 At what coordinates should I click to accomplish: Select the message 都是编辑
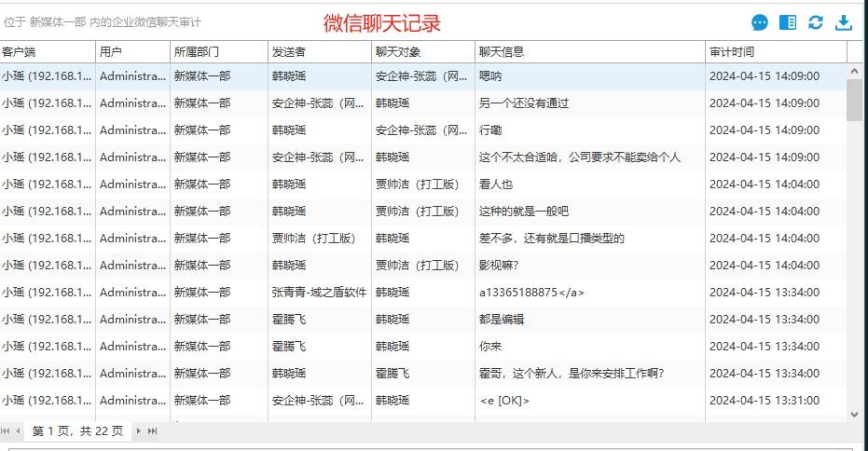[501, 320]
